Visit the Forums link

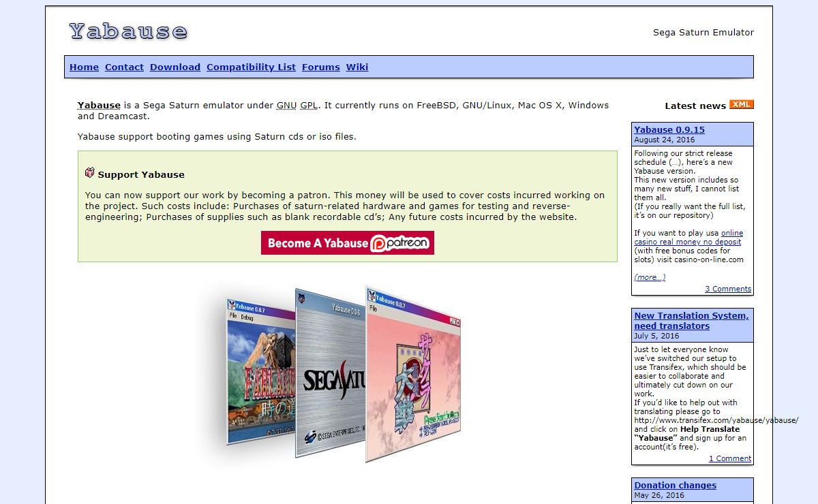pyautogui.click(x=321, y=67)
